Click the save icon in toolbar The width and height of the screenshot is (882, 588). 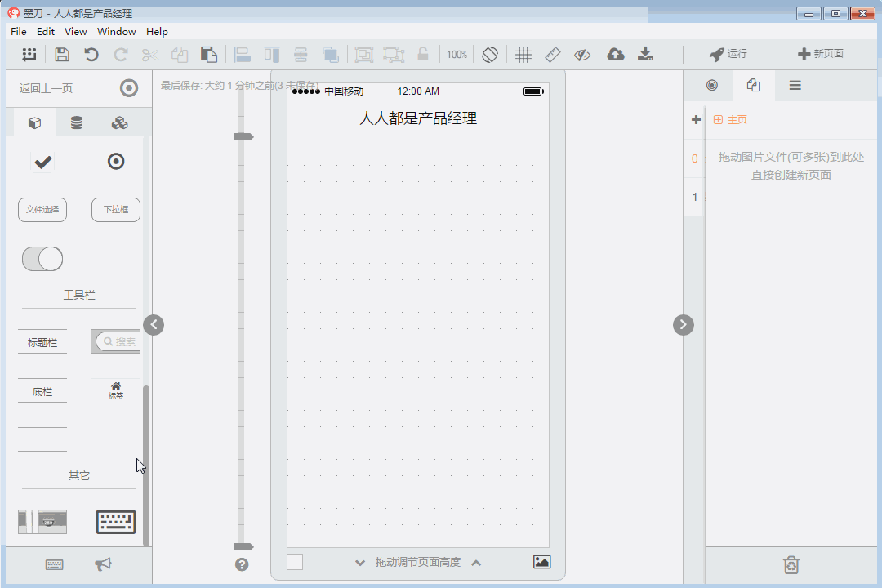(x=62, y=55)
